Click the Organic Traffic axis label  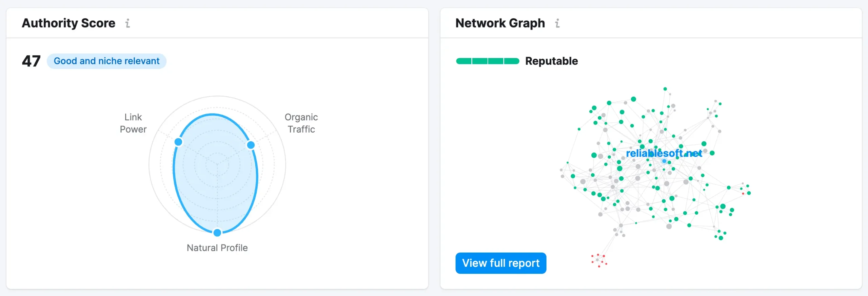click(x=301, y=123)
